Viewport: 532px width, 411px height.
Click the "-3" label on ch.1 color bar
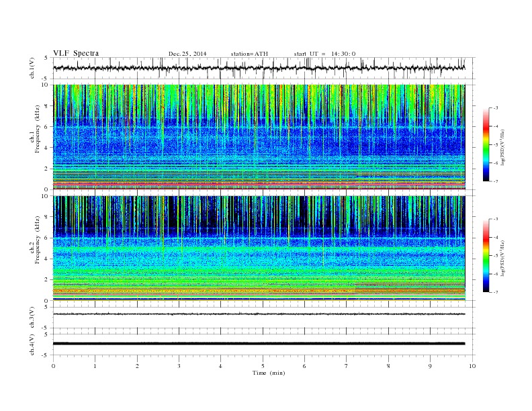[496, 108]
